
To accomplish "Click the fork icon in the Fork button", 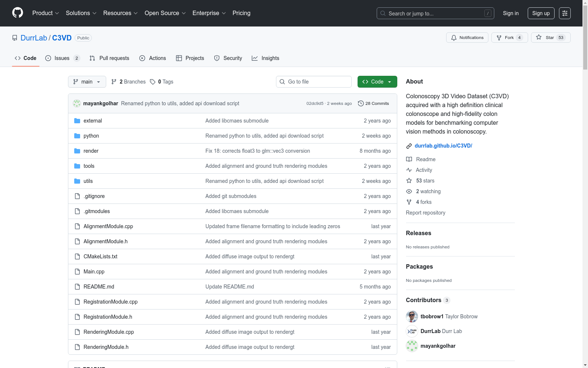I will 499,38.
